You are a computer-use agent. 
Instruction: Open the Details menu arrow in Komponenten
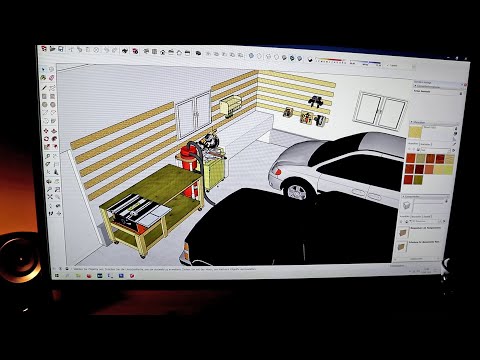(444, 221)
